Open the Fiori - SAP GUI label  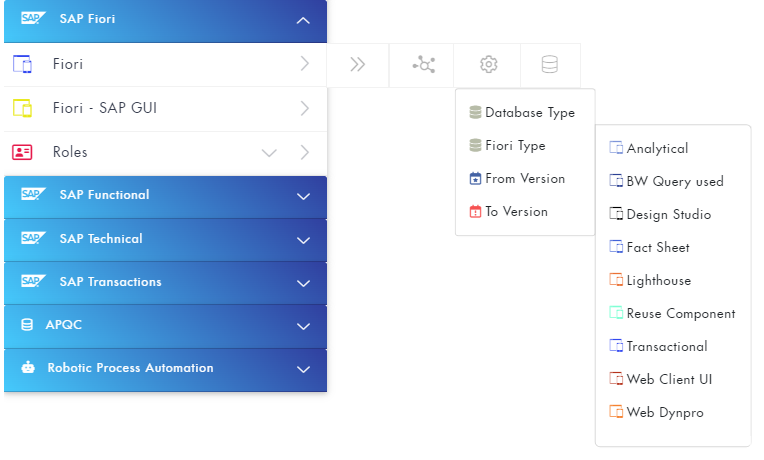[x=105, y=108]
